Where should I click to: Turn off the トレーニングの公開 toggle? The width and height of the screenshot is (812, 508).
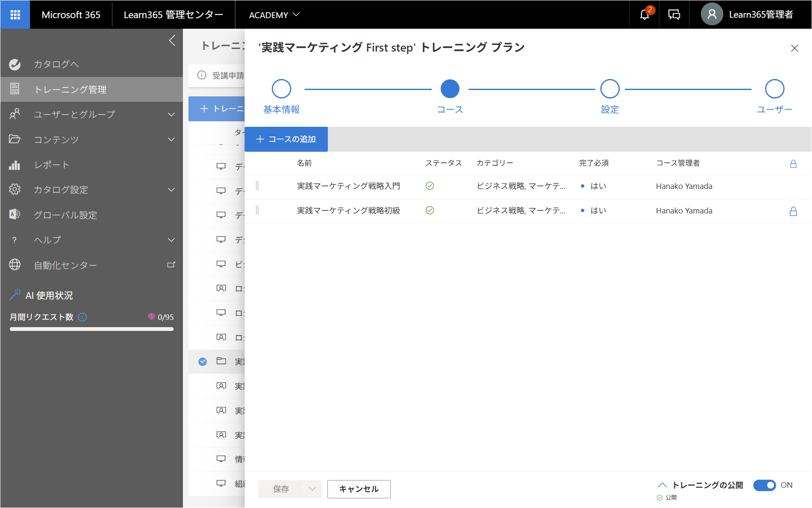click(x=765, y=485)
